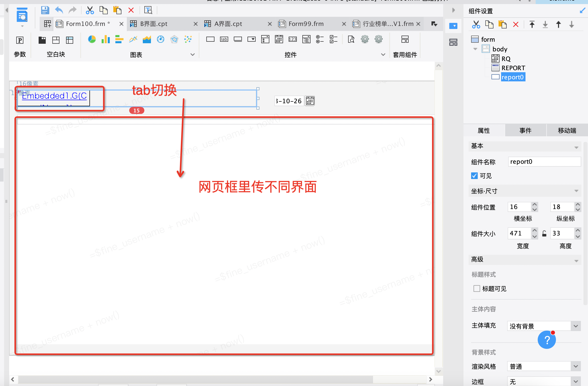Save the form with the floppy disk icon

pos(45,10)
